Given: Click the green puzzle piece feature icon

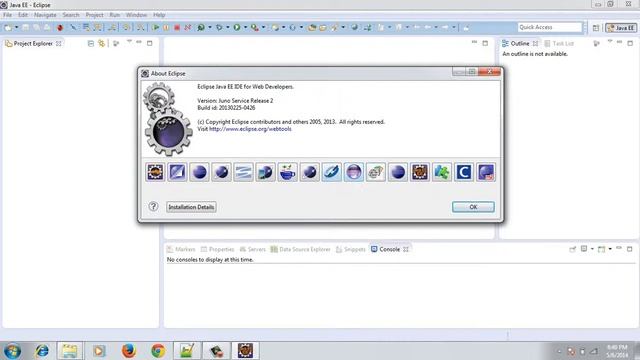Looking at the screenshot, I should (442, 172).
